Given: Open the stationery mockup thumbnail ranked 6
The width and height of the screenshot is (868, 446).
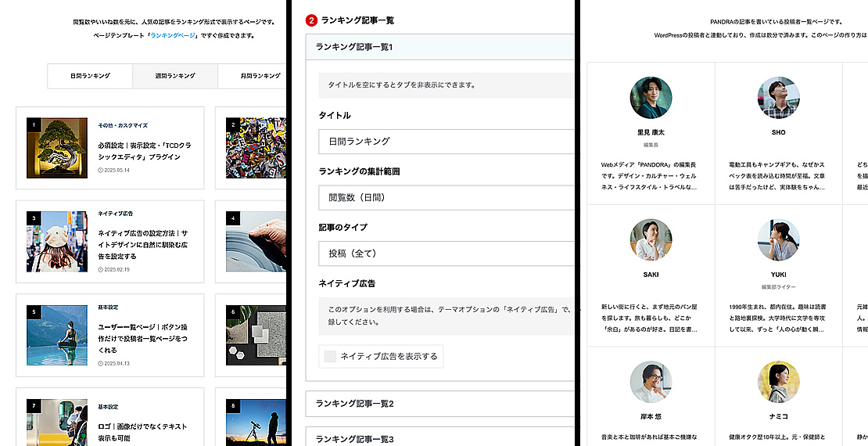Looking at the screenshot, I should (256, 335).
